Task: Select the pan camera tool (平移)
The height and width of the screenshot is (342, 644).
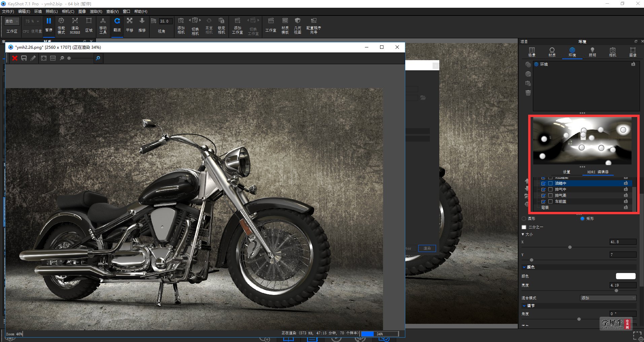Action: pos(130,26)
